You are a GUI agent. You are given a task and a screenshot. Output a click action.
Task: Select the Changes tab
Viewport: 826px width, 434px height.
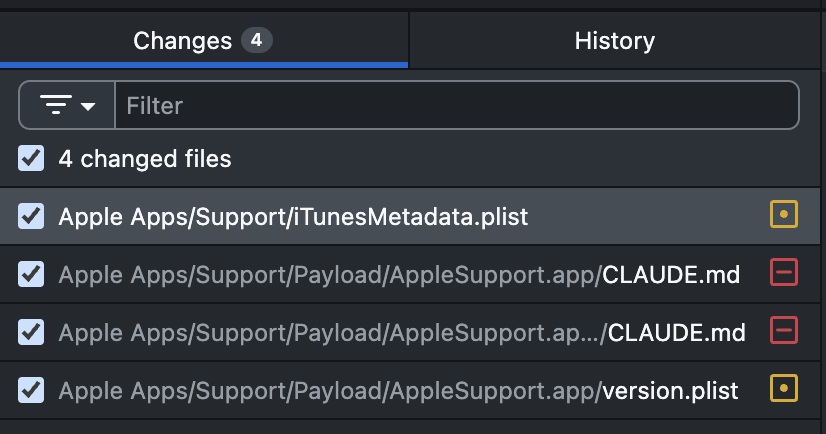tap(204, 41)
